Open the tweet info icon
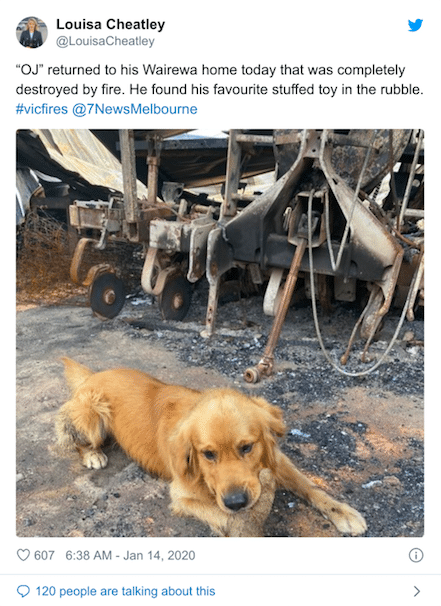The width and height of the screenshot is (441, 606). click(x=416, y=555)
